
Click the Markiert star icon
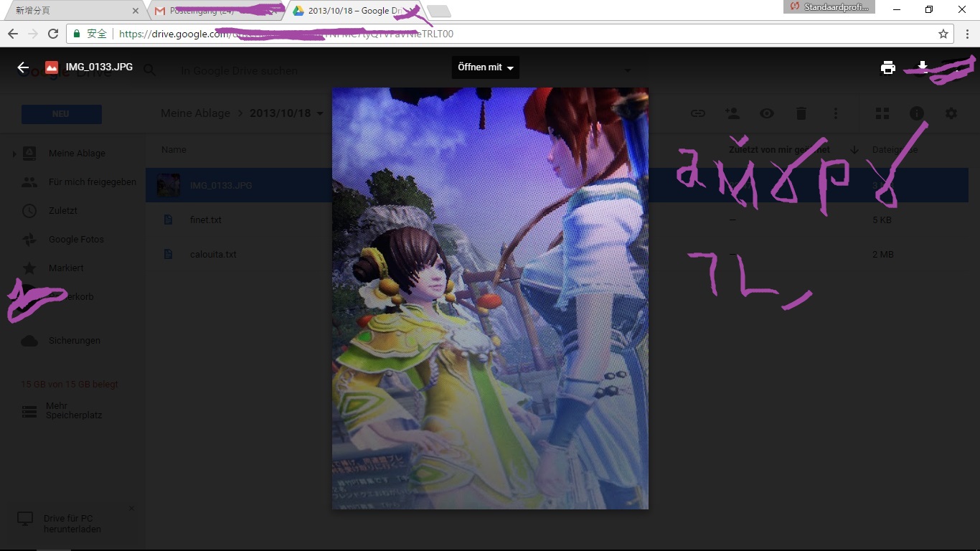pyautogui.click(x=29, y=268)
